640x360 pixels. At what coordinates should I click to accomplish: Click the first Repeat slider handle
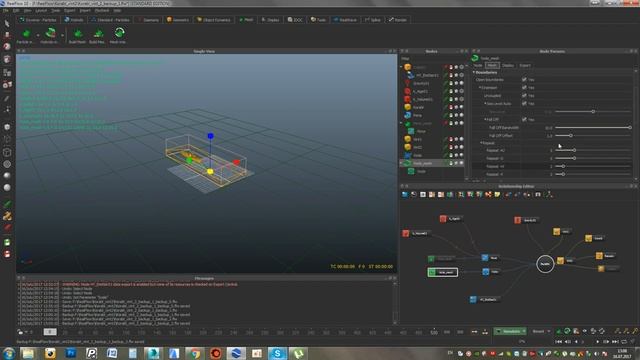coord(574,150)
